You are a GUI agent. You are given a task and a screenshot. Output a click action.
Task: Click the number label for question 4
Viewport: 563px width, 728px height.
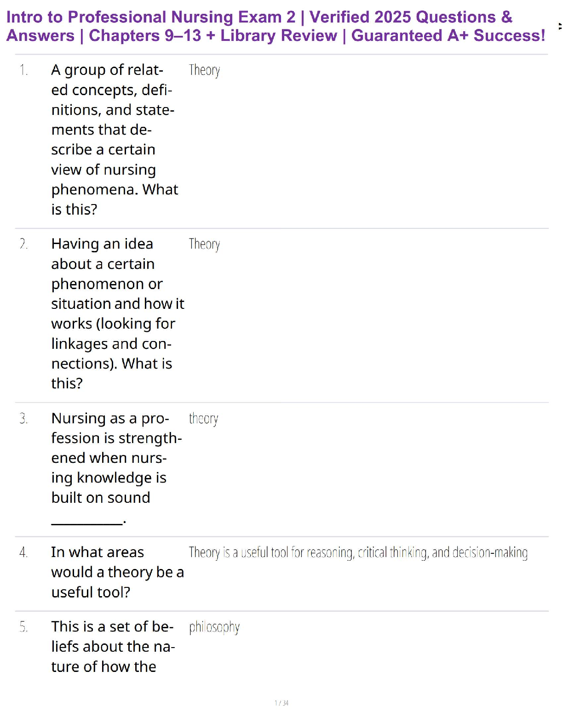(x=24, y=552)
